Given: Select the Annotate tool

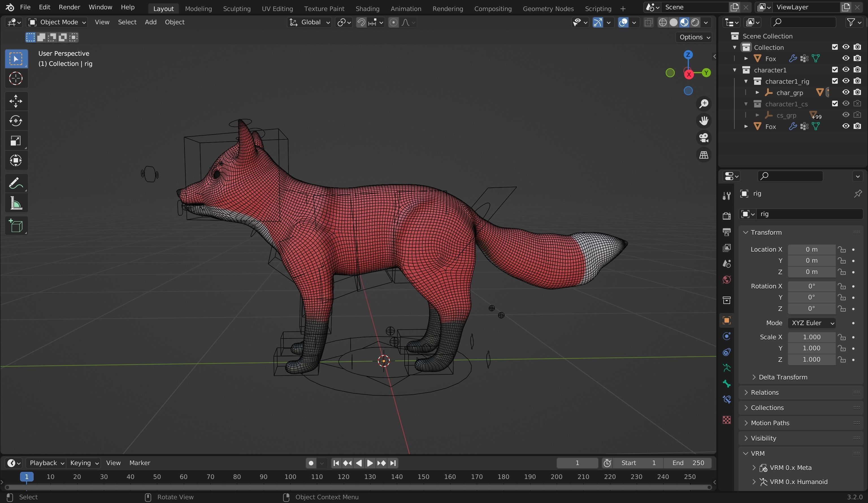Looking at the screenshot, I should pos(16,183).
